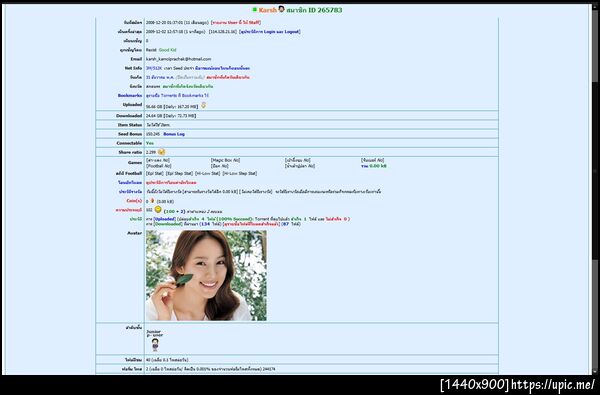Open the Bonus Log link

click(174, 134)
